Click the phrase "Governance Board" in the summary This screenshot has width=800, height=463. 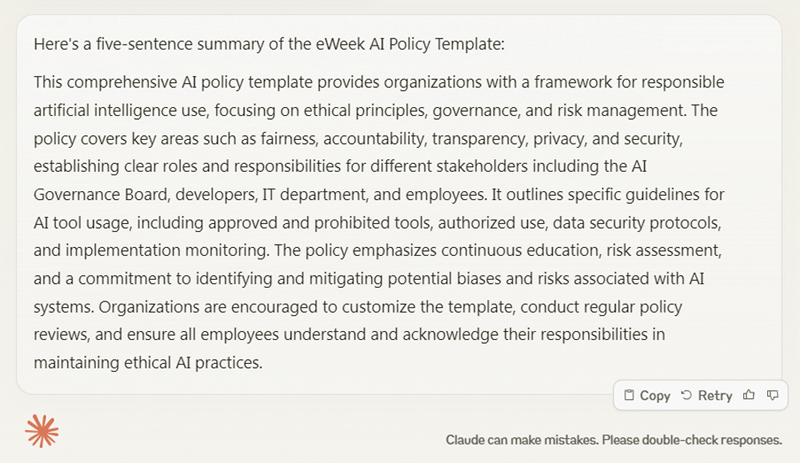(x=101, y=194)
